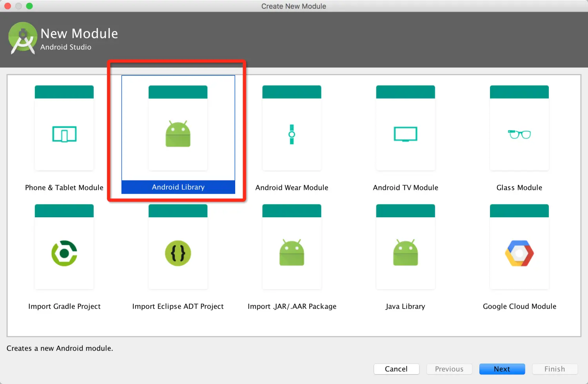Cancel the new module dialog
Screen dimensions: 588x384
(x=396, y=369)
